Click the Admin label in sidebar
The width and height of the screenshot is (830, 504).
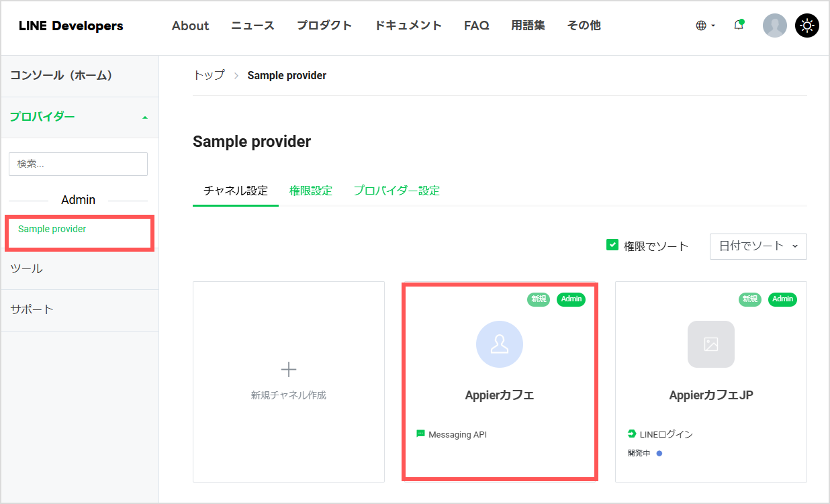click(x=78, y=200)
